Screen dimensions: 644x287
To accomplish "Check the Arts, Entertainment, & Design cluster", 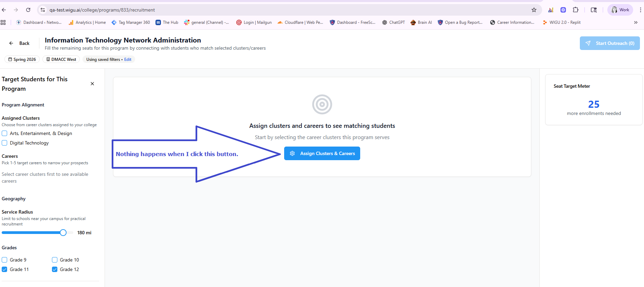I will click(x=4, y=133).
